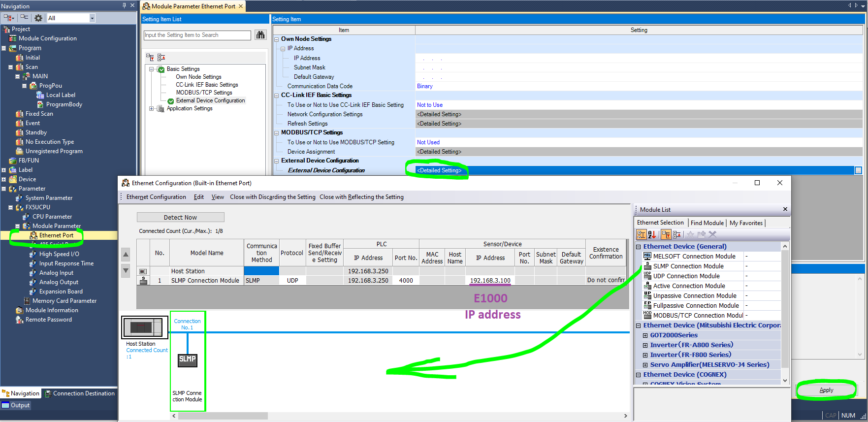Click the MELSOFT Connection Module icon
The image size is (868, 422).
click(x=647, y=256)
